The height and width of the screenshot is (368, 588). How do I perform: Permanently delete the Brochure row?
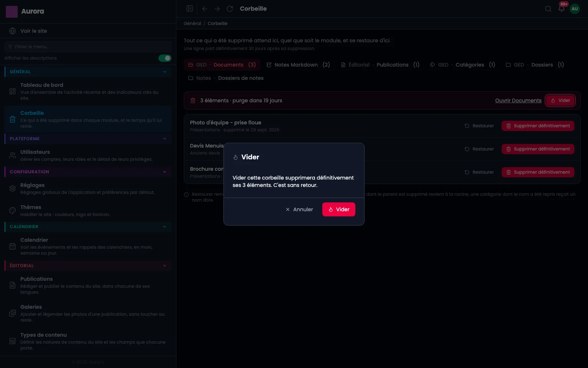pyautogui.click(x=538, y=172)
